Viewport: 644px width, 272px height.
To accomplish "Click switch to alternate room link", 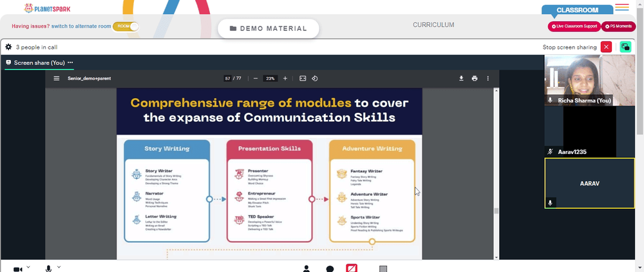I will click(x=81, y=26).
